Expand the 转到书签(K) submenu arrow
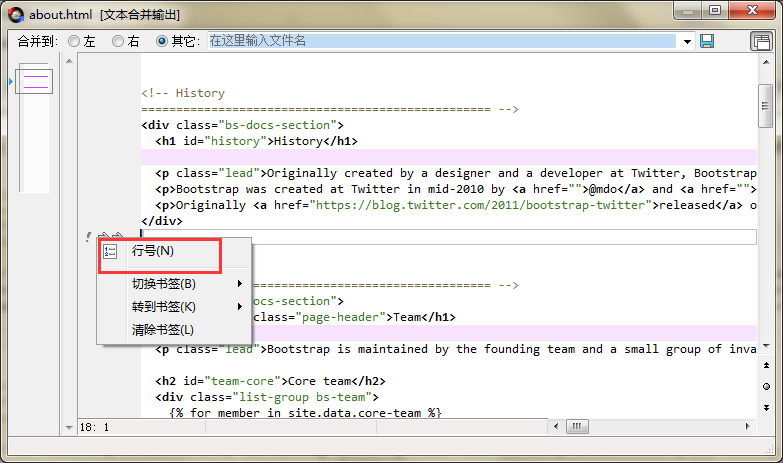 tap(240, 307)
